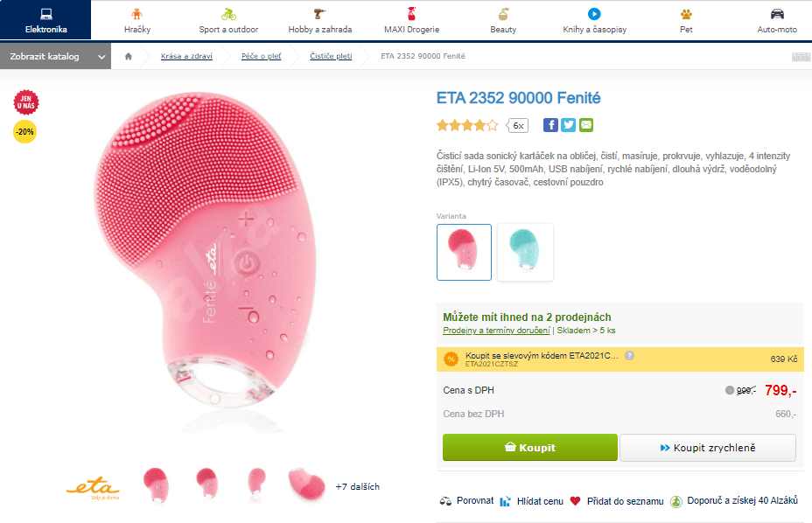Select the last product thumbnail image
Image resolution: width=812 pixels, height=523 pixels.
tap(306, 483)
